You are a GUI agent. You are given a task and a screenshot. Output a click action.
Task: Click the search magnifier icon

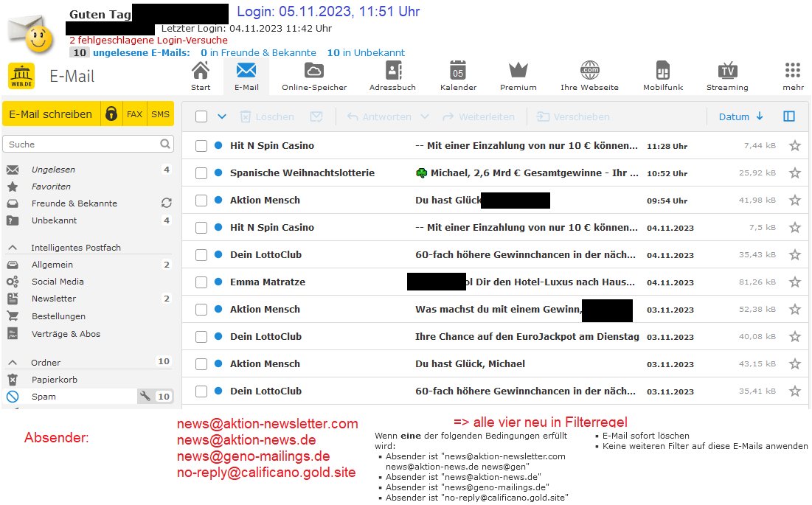coord(164,144)
